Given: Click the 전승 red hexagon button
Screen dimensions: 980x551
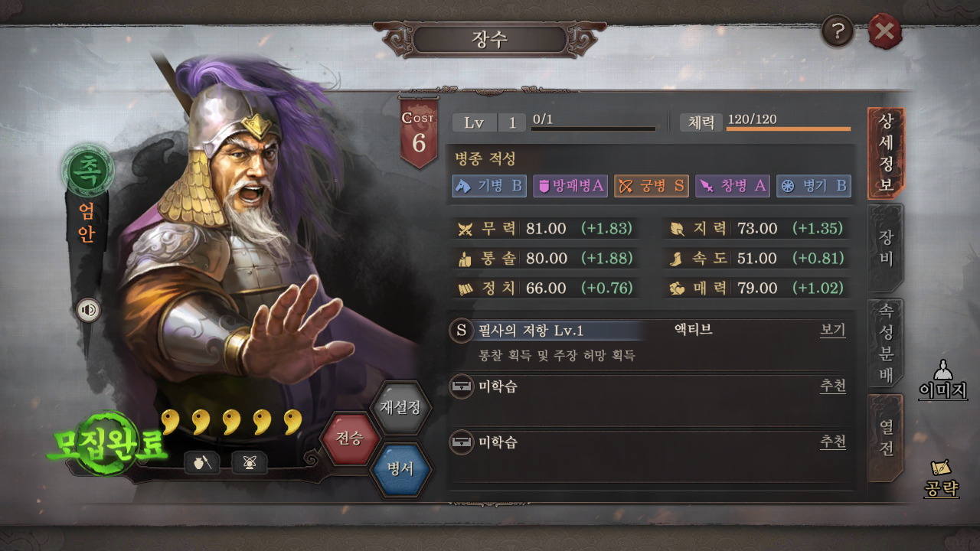Looking at the screenshot, I should coord(350,439).
